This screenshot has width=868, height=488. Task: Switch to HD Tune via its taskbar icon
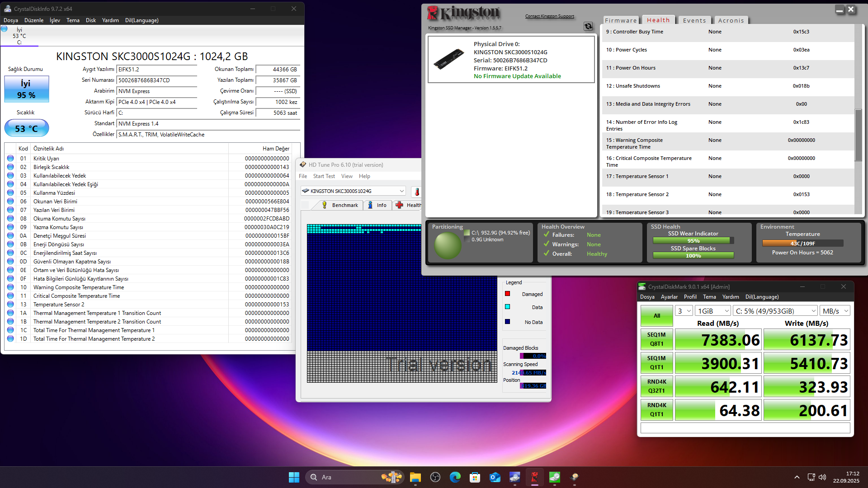click(574, 477)
